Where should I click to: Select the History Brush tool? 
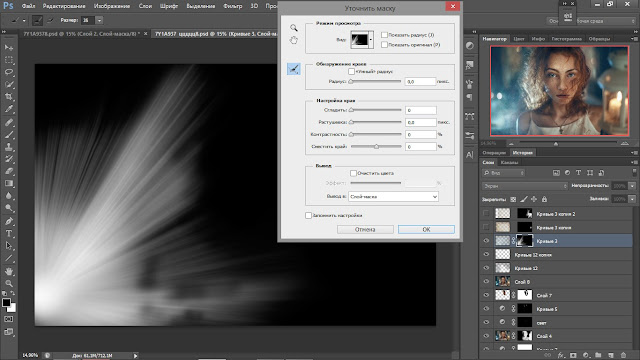pyautogui.click(x=9, y=159)
